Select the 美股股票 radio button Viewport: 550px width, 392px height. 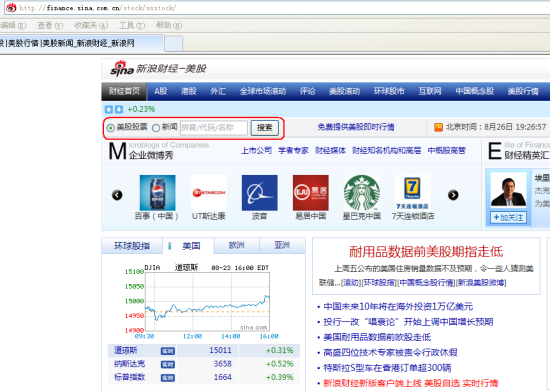click(110, 128)
